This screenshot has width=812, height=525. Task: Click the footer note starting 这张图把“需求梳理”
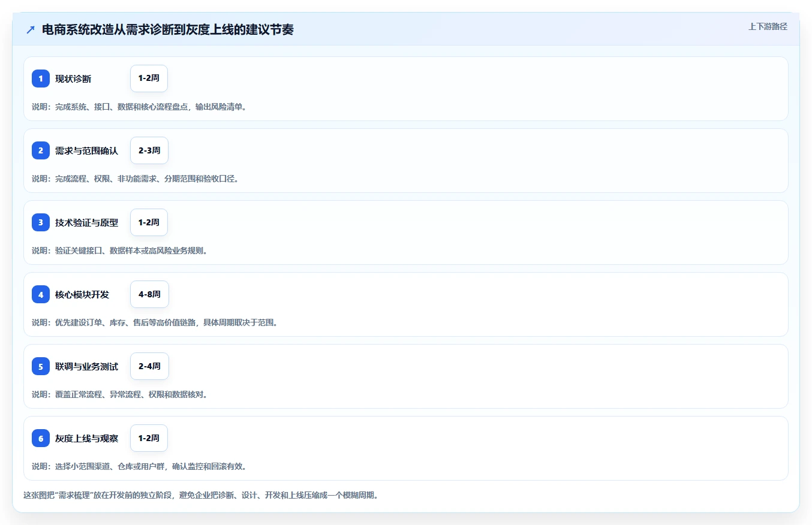200,496
